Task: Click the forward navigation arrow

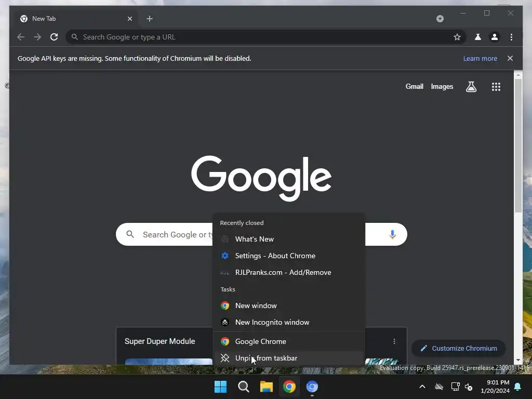Action: click(x=37, y=37)
